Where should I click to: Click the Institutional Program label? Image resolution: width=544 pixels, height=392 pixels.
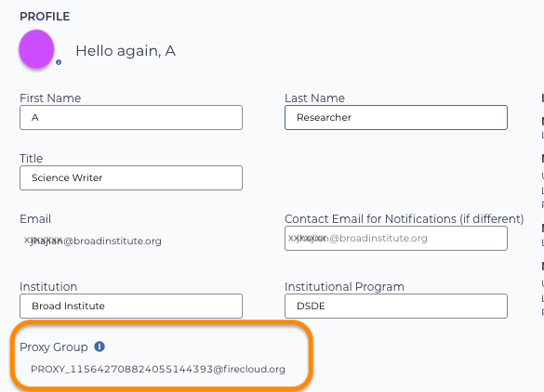(x=344, y=287)
